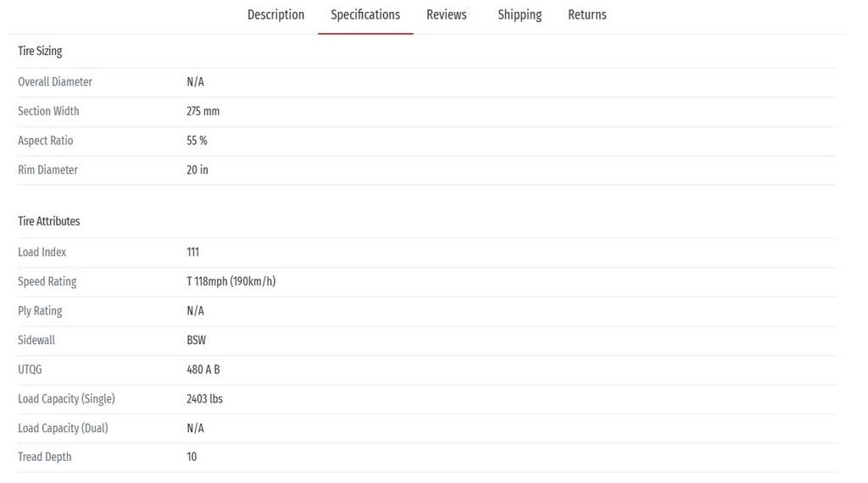View the Returns tab
The width and height of the screenshot is (868, 483).
[587, 15]
